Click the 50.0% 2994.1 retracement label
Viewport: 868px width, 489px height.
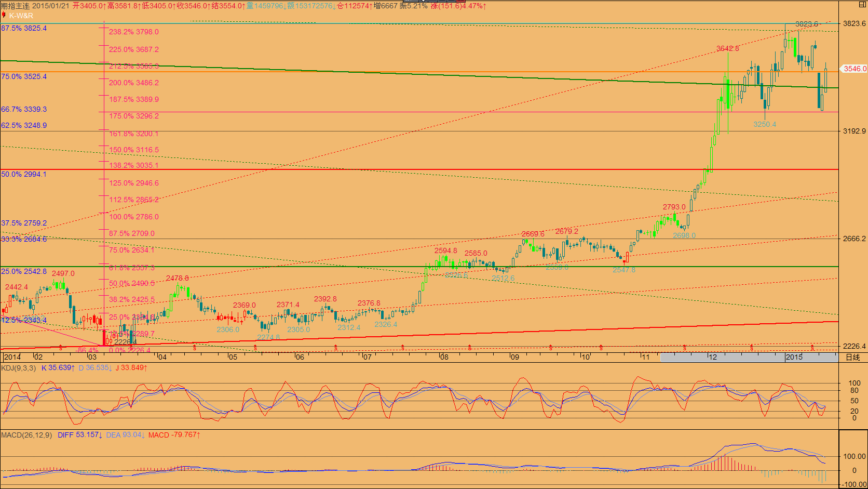coord(24,174)
